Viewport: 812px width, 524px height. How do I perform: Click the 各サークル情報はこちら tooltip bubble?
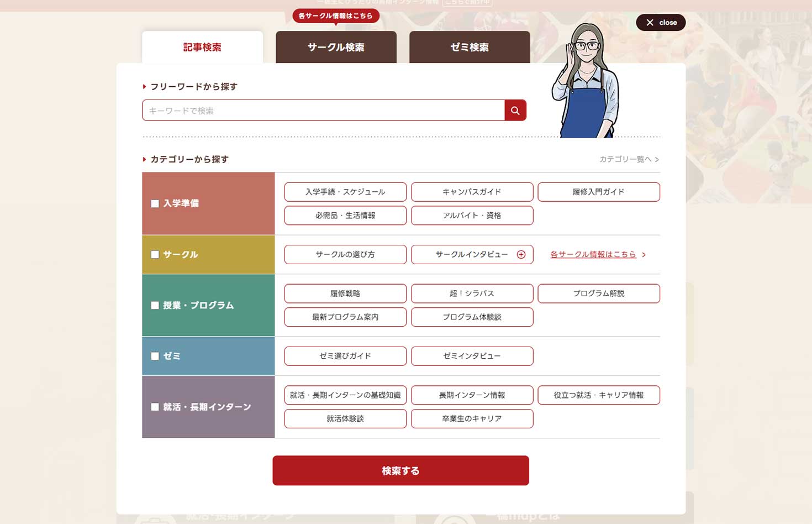336,16
